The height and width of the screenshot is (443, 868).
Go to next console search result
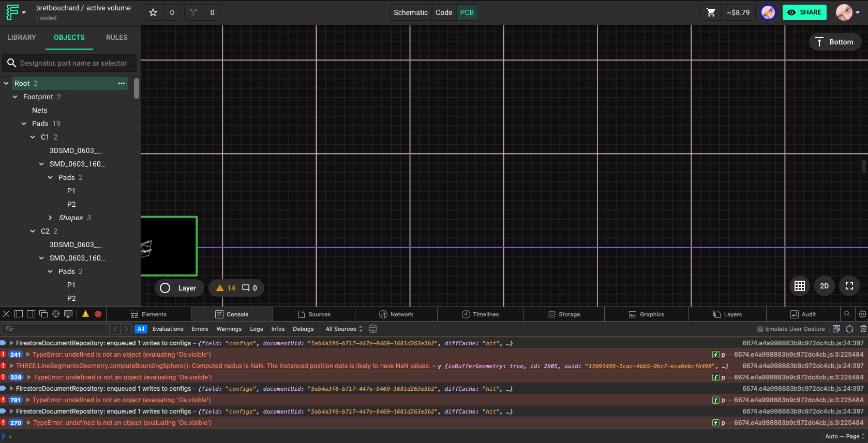(126, 329)
